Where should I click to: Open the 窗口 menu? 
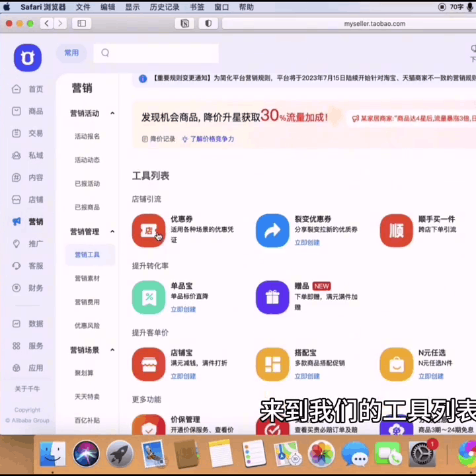click(221, 7)
